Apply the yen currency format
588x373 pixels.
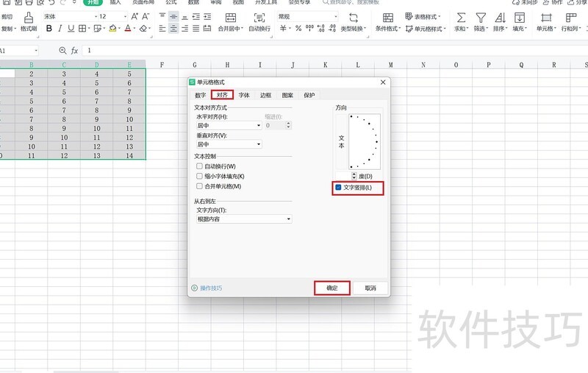click(283, 28)
